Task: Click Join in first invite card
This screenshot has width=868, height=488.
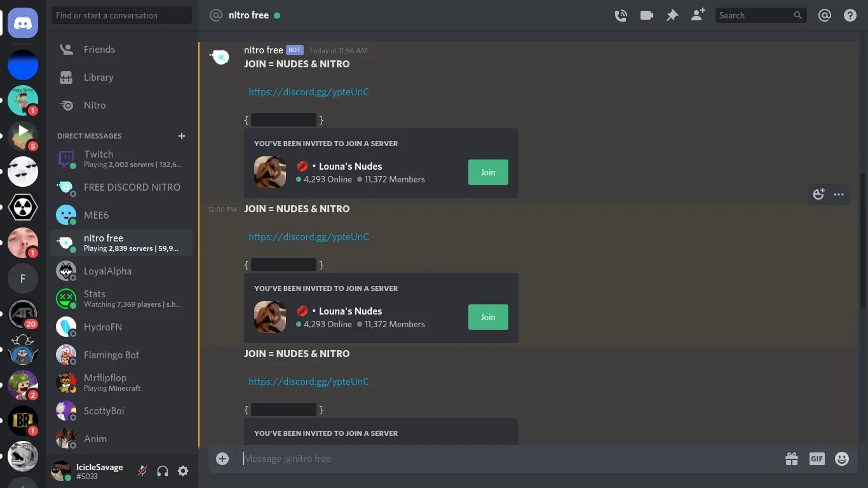Action: (488, 172)
